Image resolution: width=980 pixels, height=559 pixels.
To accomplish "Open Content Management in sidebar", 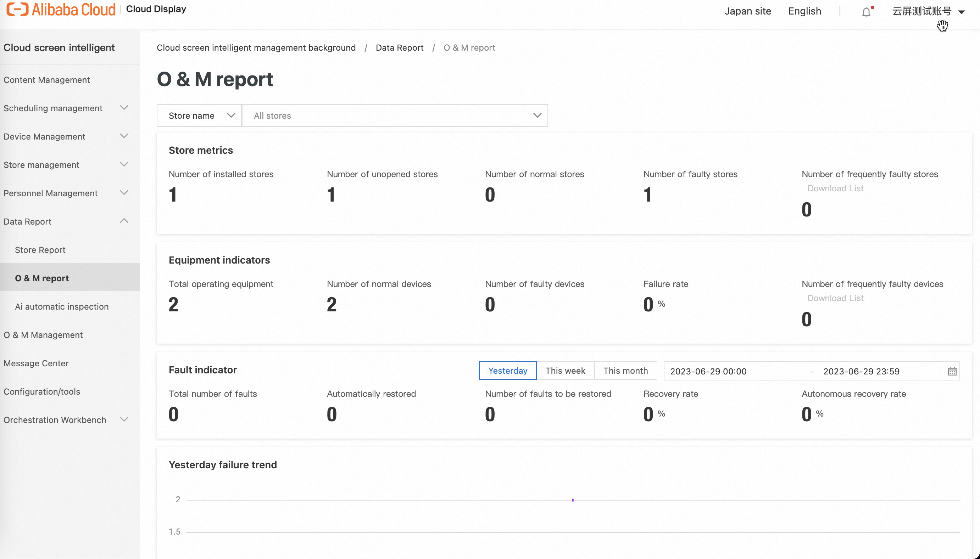I will click(46, 80).
